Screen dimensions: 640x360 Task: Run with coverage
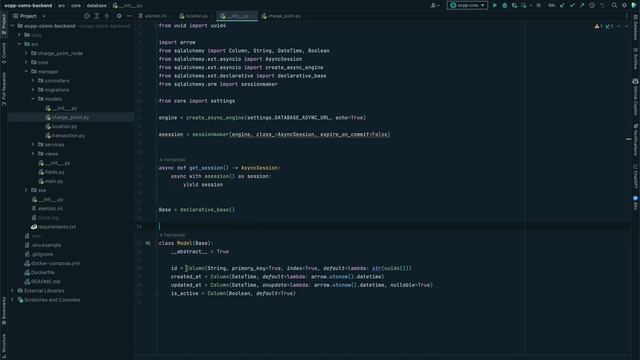[514, 5]
